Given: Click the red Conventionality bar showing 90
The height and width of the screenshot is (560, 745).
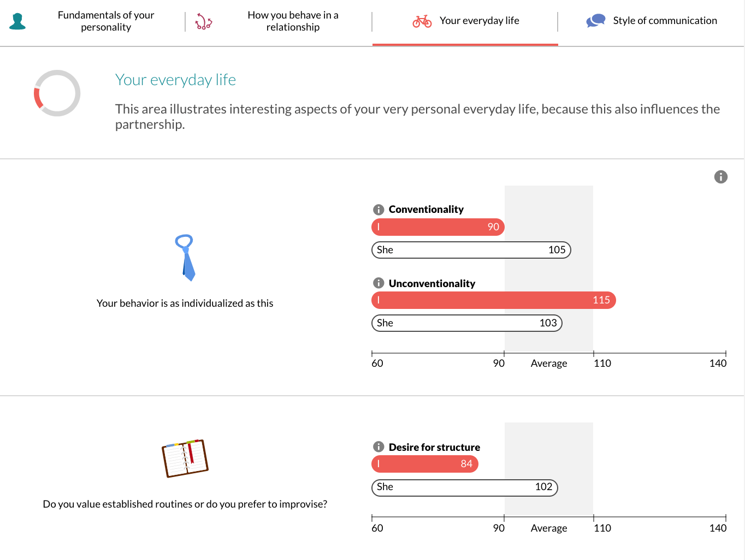Looking at the screenshot, I should (x=437, y=227).
